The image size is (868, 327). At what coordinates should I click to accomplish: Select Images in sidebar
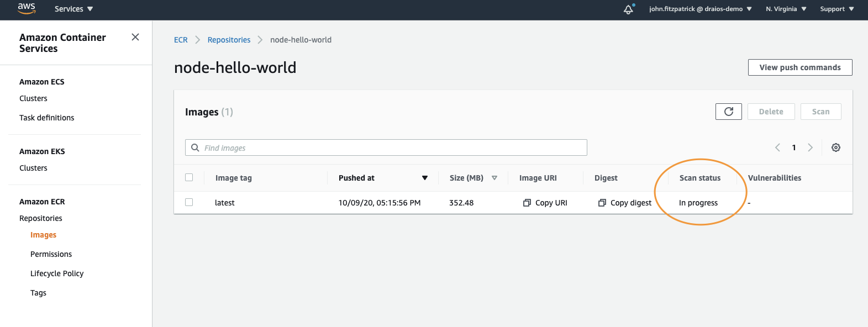click(44, 235)
